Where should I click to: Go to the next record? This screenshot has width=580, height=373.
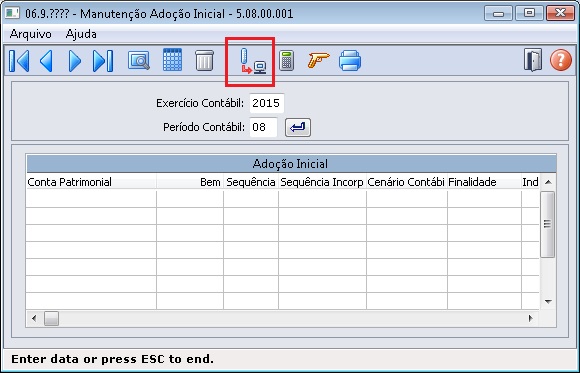75,61
